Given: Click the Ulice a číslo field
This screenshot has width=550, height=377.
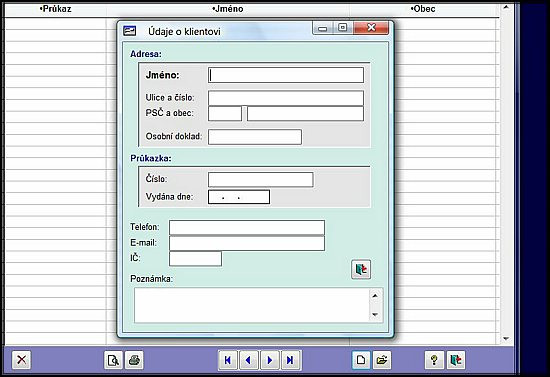Looking at the screenshot, I should [x=286, y=98].
